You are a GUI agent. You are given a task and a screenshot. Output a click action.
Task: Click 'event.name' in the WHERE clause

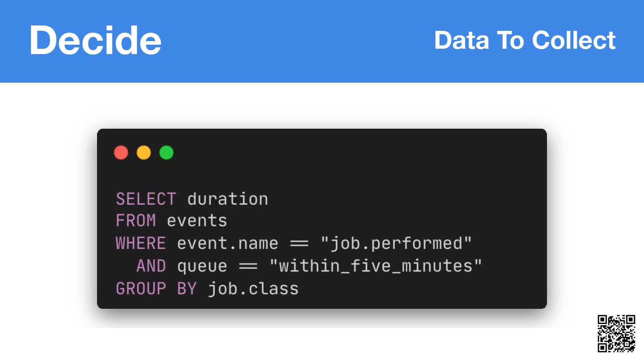tap(228, 244)
